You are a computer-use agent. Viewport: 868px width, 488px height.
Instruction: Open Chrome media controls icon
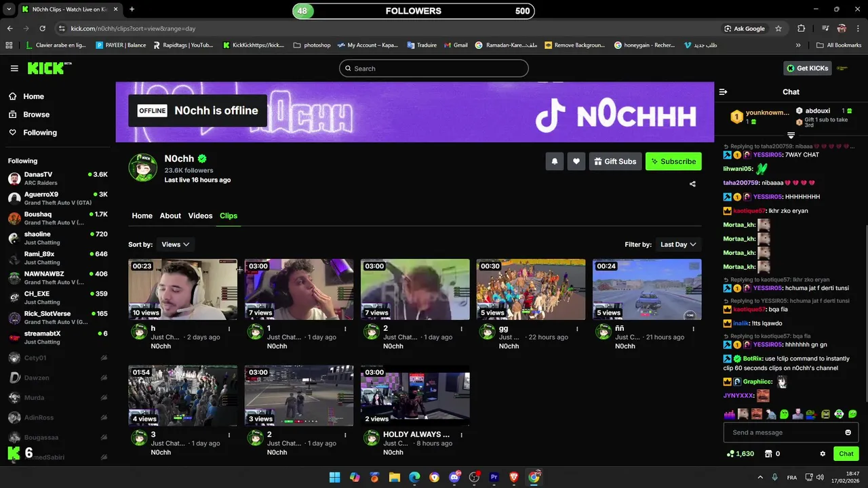[825, 28]
